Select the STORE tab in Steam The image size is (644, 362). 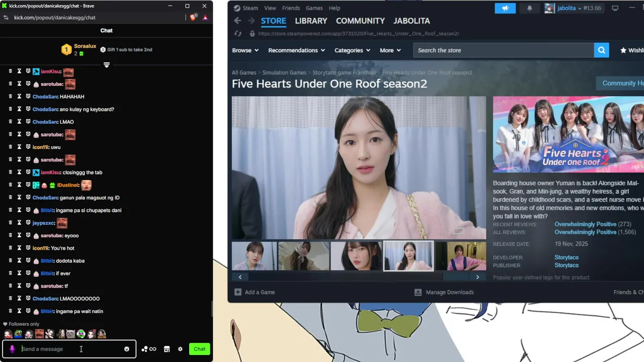[x=273, y=21]
